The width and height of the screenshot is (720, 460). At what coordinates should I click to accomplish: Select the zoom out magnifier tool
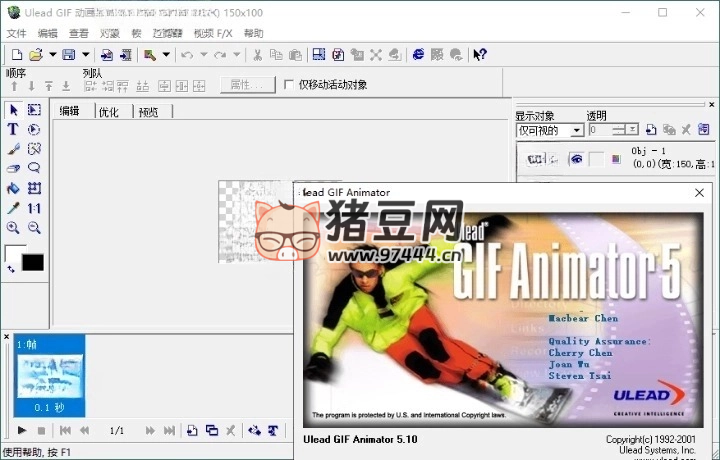pyautogui.click(x=34, y=228)
